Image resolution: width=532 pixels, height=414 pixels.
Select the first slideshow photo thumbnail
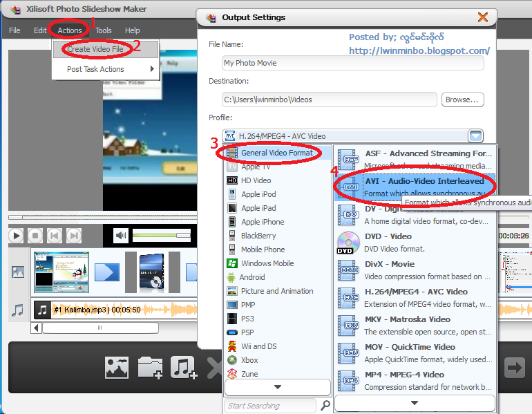click(x=61, y=272)
